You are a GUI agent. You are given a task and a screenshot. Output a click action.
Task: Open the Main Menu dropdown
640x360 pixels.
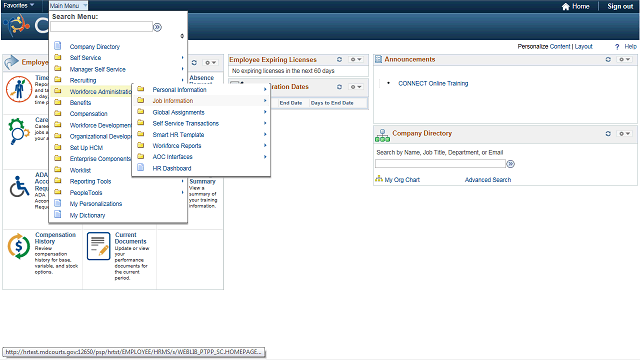coord(68,6)
